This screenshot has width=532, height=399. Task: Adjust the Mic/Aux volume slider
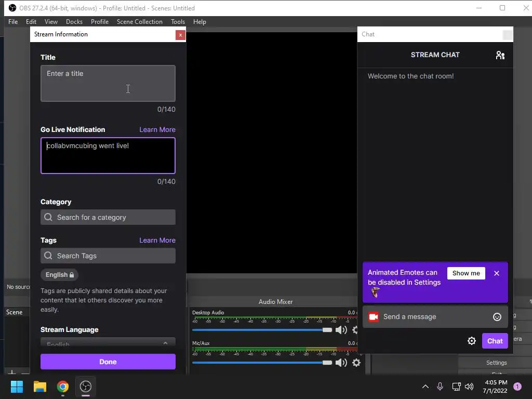(262, 363)
